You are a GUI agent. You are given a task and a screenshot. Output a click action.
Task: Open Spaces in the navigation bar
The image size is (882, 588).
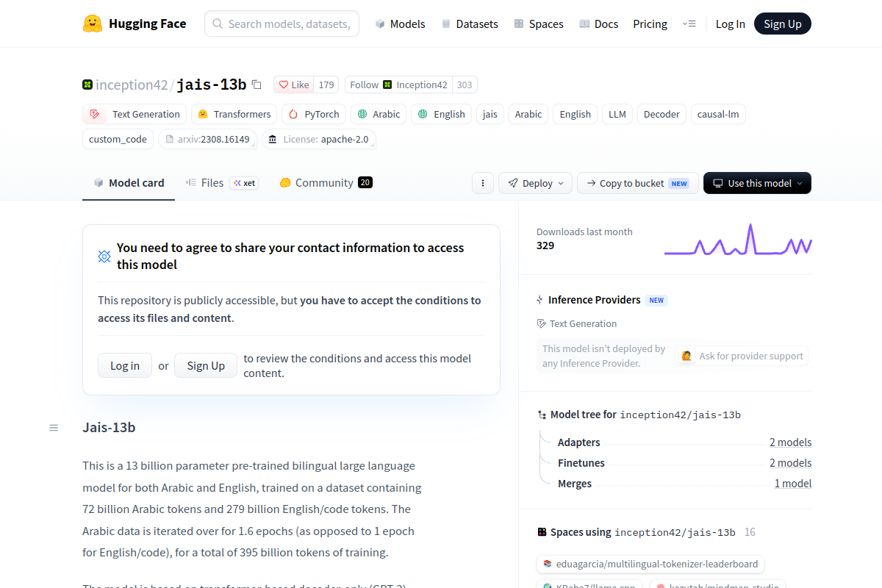(x=539, y=24)
